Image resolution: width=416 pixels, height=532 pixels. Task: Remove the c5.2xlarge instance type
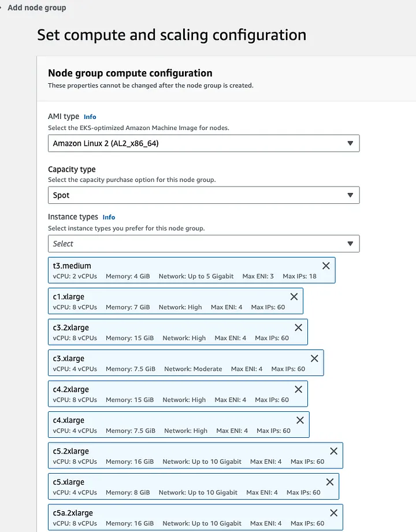(333, 451)
